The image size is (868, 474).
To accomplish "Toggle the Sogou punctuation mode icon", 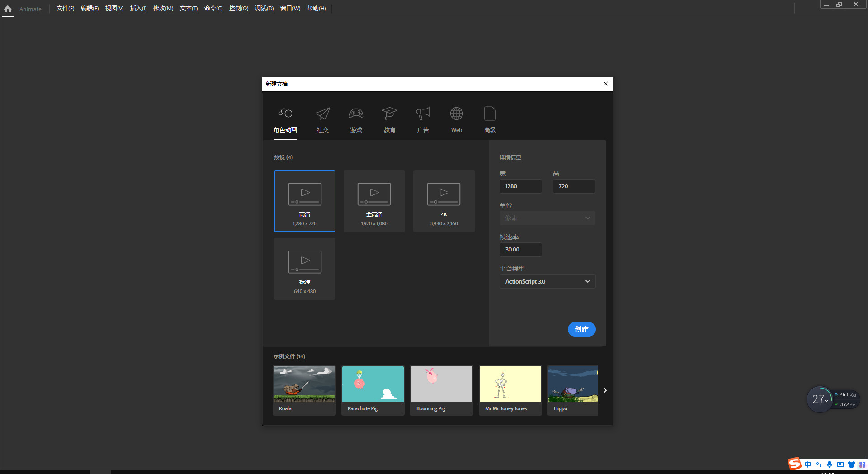I will pyautogui.click(x=819, y=465).
